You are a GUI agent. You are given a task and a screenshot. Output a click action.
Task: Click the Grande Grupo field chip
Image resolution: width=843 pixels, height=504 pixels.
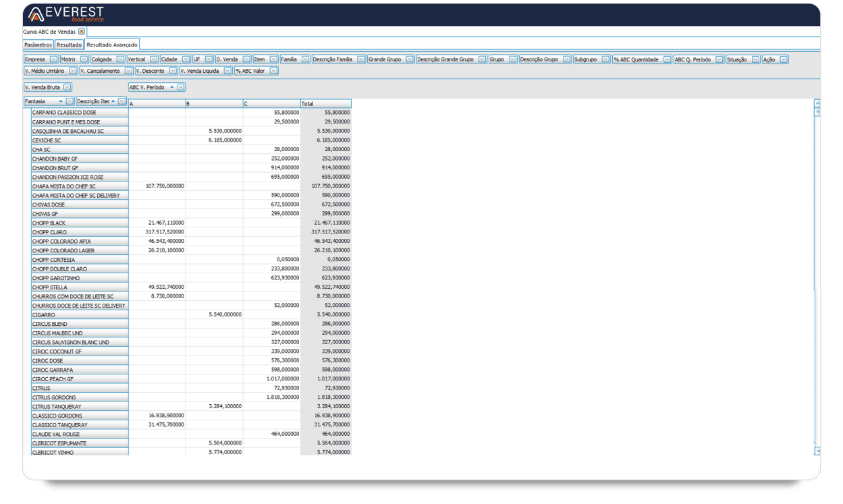point(391,59)
